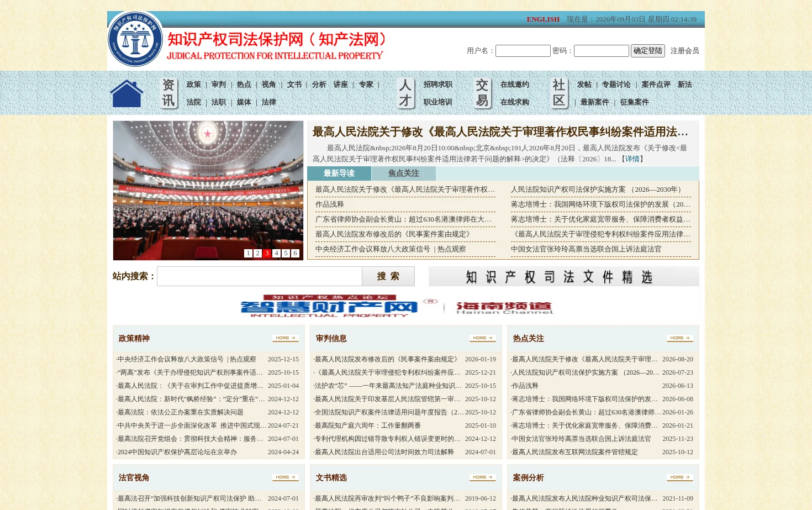Open 专题讨论 navigation item
Viewport: 812px width, 510px height.
click(616, 85)
